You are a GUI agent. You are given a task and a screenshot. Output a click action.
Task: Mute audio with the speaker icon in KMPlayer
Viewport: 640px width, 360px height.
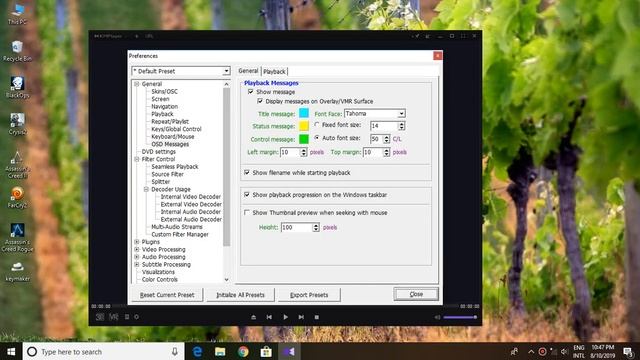point(437,317)
